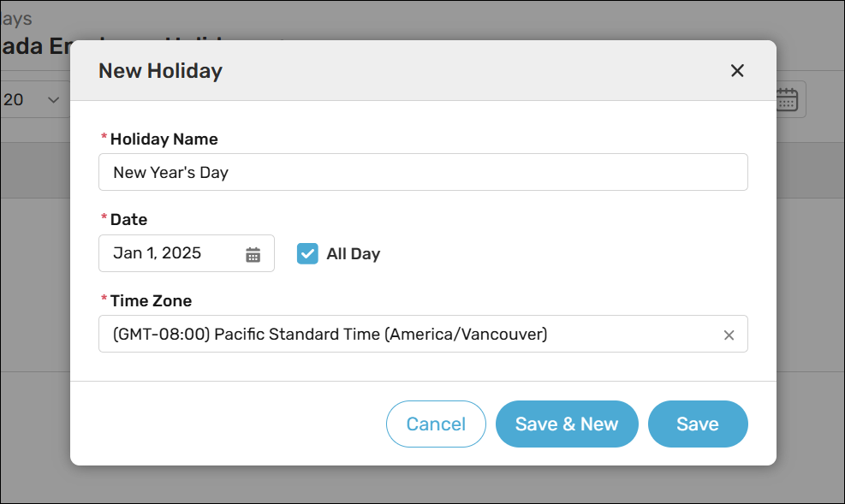The height and width of the screenshot is (504, 845).
Task: Open the date picker calendar icon
Action: point(253,254)
